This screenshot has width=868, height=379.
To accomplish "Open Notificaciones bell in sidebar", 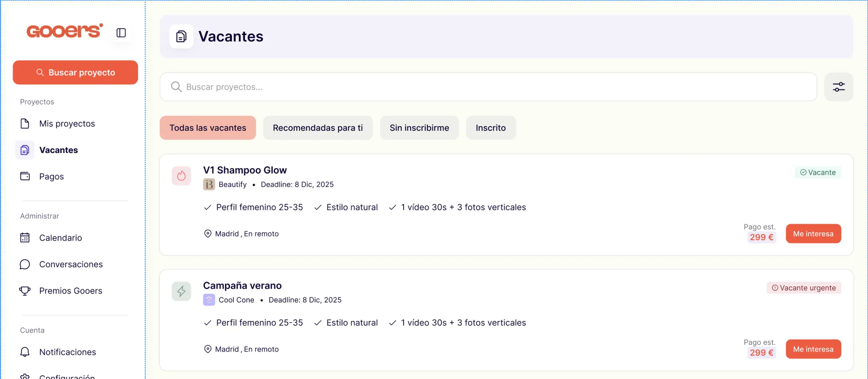I will (25, 352).
